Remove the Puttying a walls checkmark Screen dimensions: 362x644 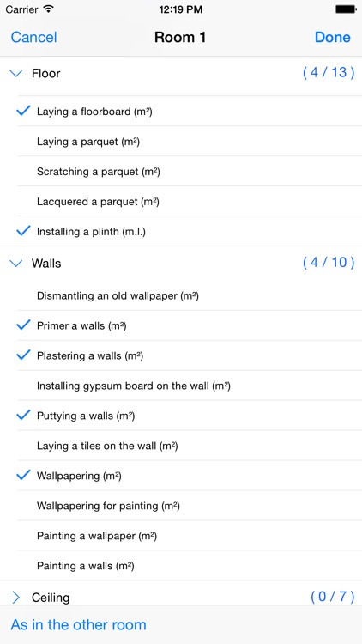(23, 416)
